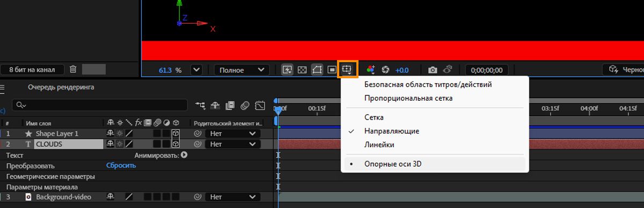Toggle 3D layer cube for CLOUDS layer
This screenshot has width=644, height=208.
tap(175, 144)
